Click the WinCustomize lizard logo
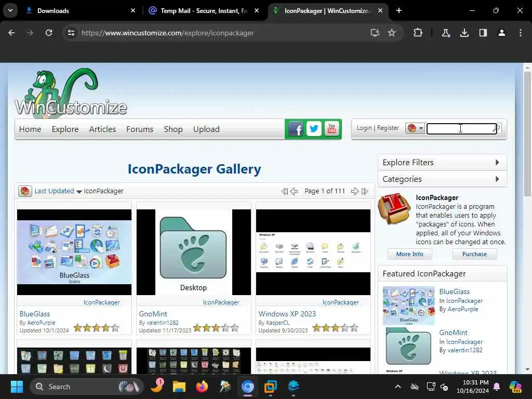Screen dimensions: 532x399 coord(71,94)
